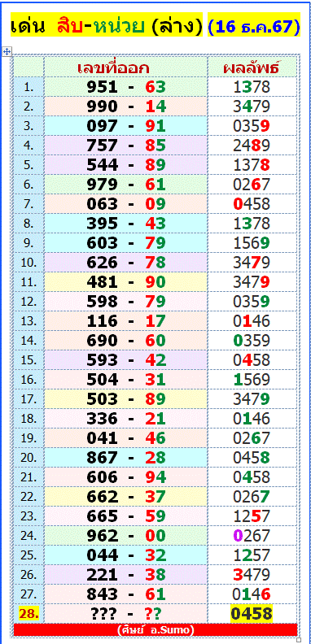Click the cell 867 - 28

[x=125, y=458]
